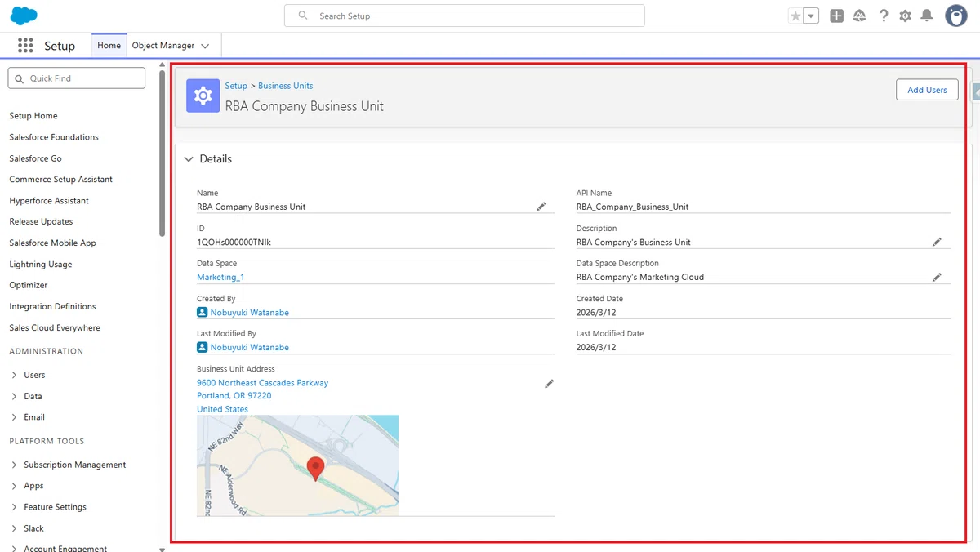Click the Add Users button
Viewport: 980px width, 552px height.
(x=927, y=90)
